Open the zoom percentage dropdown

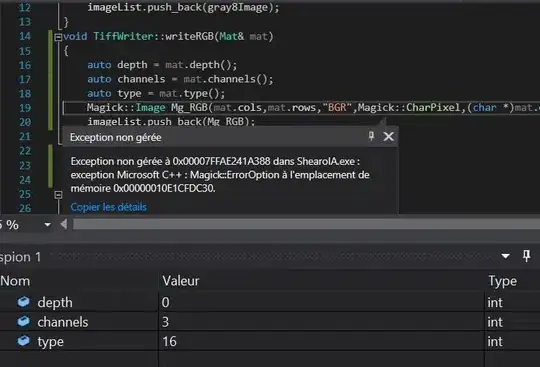pos(48,225)
